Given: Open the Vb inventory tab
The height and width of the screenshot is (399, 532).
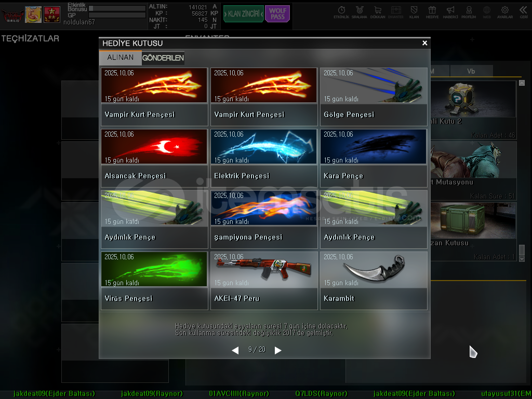Looking at the screenshot, I should [471, 71].
